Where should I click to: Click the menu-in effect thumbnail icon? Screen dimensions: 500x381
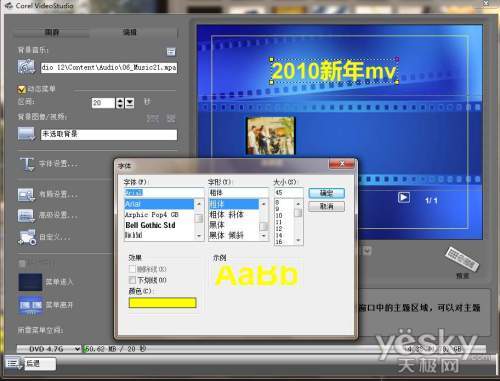point(30,282)
